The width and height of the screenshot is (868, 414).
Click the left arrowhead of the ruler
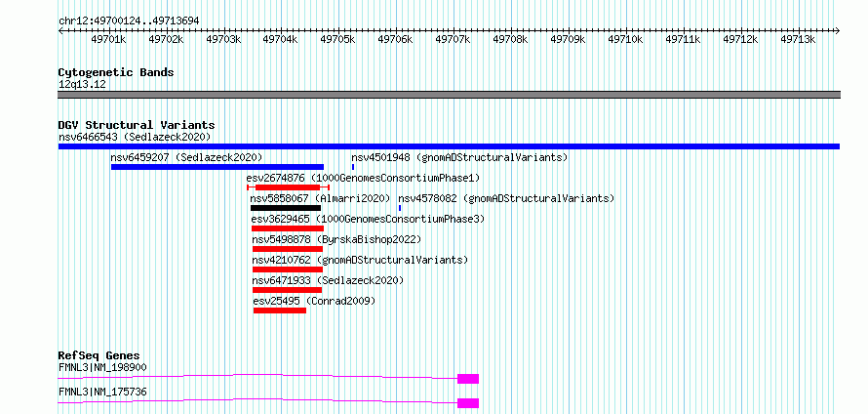click(x=60, y=31)
